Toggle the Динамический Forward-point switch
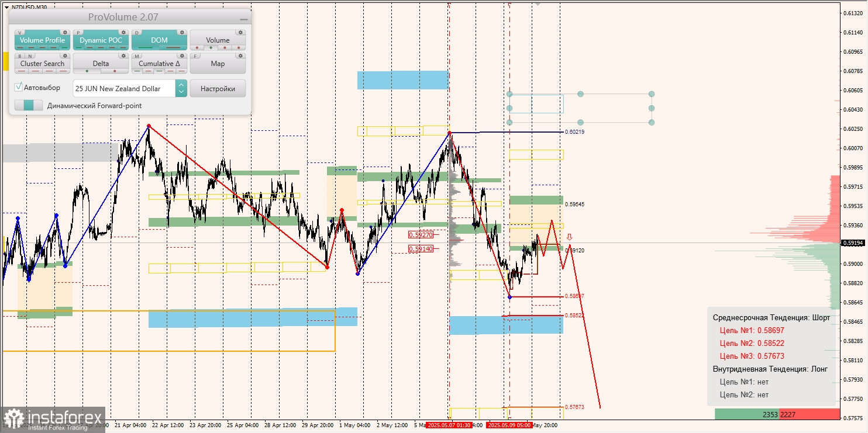The image size is (868, 433). [29, 106]
